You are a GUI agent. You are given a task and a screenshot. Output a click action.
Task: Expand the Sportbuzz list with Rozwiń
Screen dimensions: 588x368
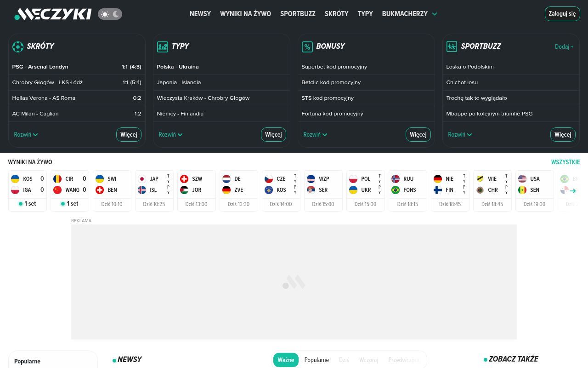460,135
